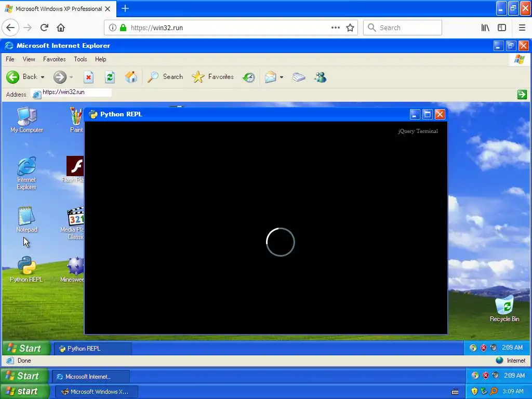Click the middle taskbar Start button
This screenshot has height=399, width=532.
(24, 376)
